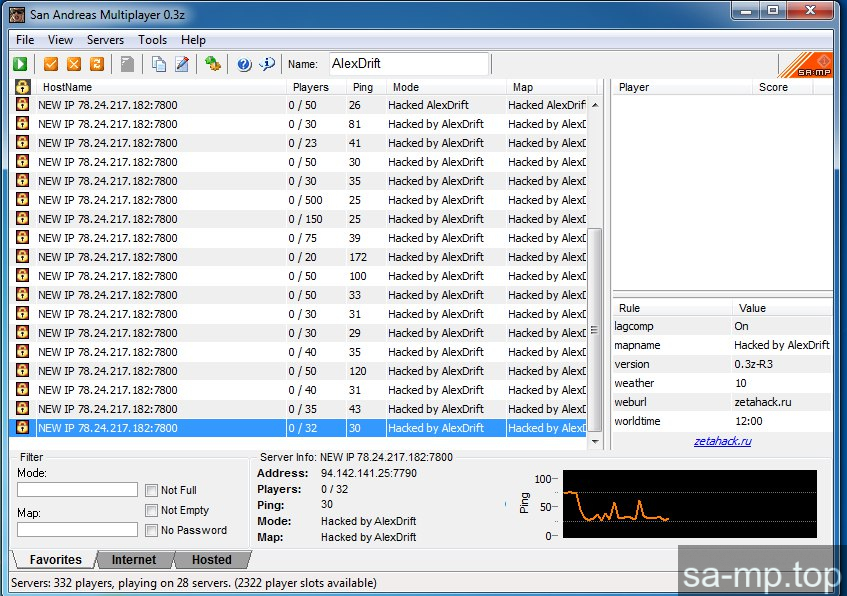Click the ping history graph

689,504
